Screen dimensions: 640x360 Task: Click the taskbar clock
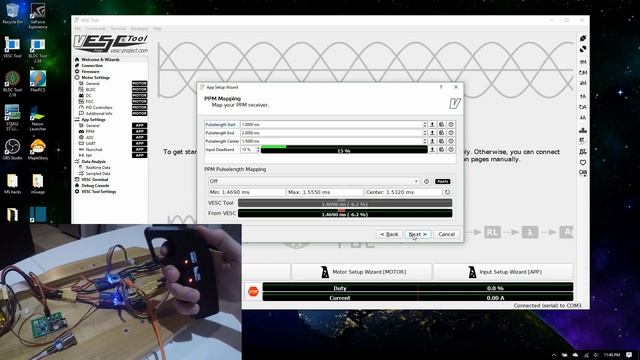[611, 355]
